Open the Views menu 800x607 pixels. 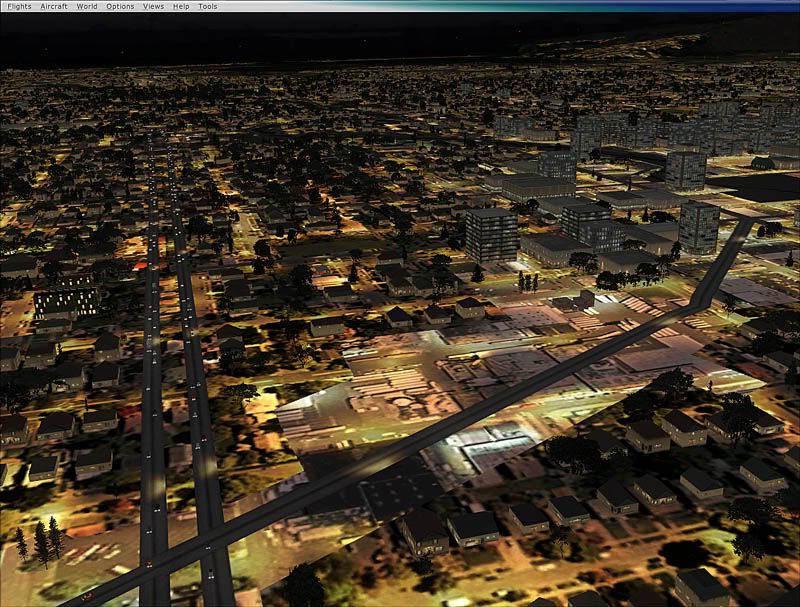[x=153, y=6]
